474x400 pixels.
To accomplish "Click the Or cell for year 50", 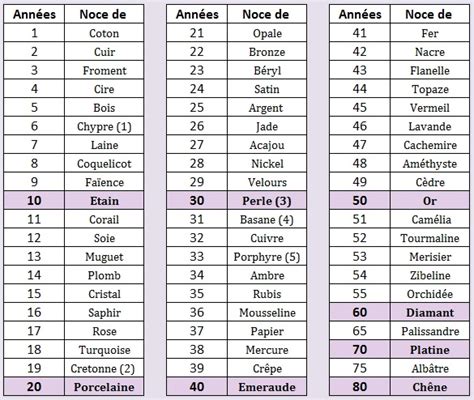I will tap(430, 201).
